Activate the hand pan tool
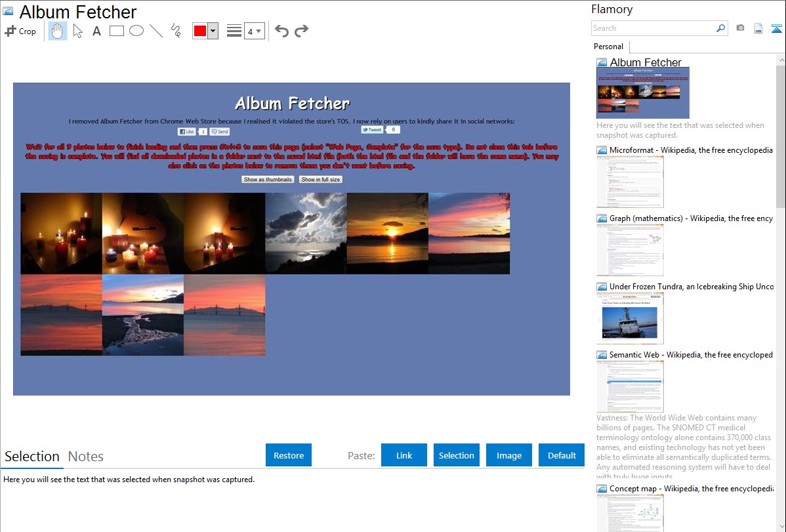 pos(58,31)
